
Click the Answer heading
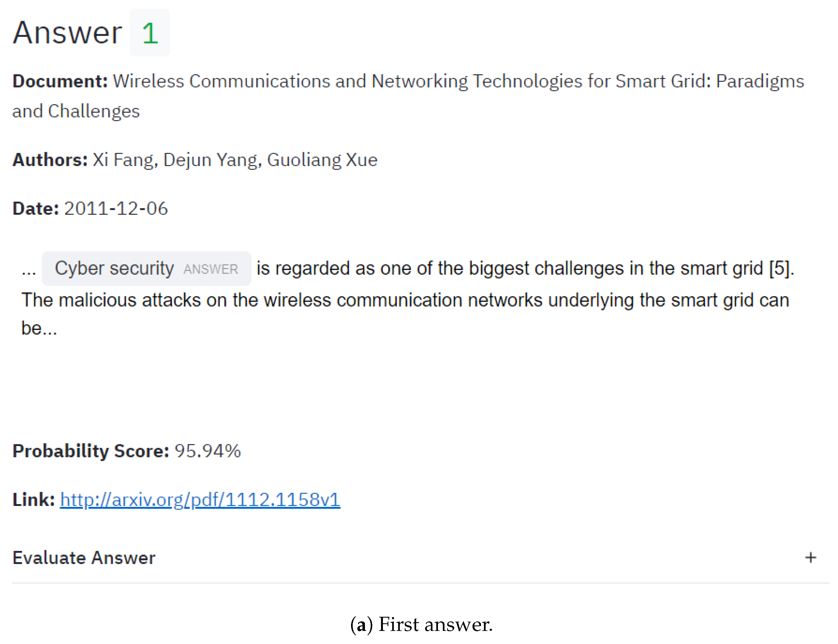pyautogui.click(x=68, y=33)
